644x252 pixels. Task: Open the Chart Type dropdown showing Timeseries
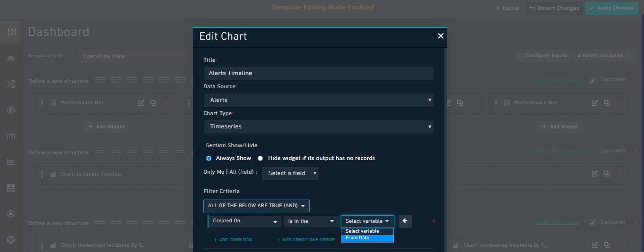tap(319, 126)
